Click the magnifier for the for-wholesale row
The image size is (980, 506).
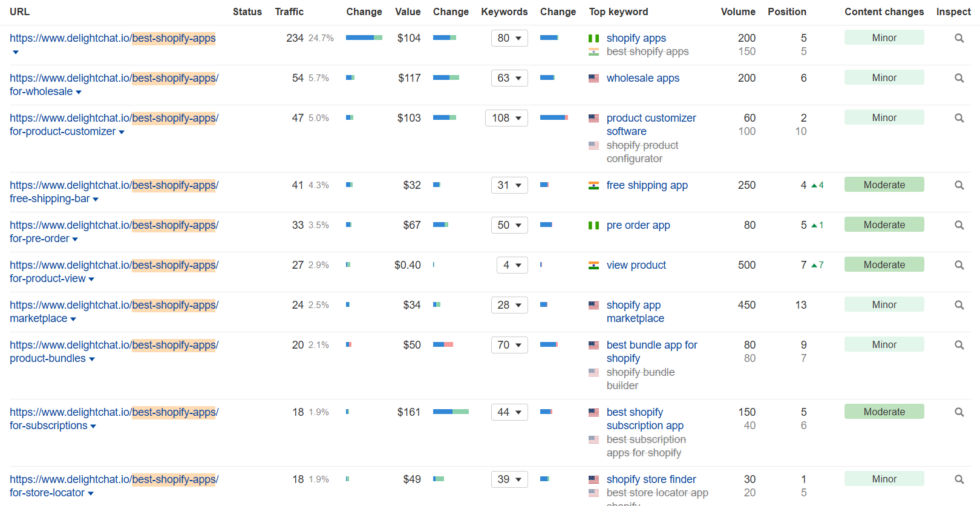point(959,78)
